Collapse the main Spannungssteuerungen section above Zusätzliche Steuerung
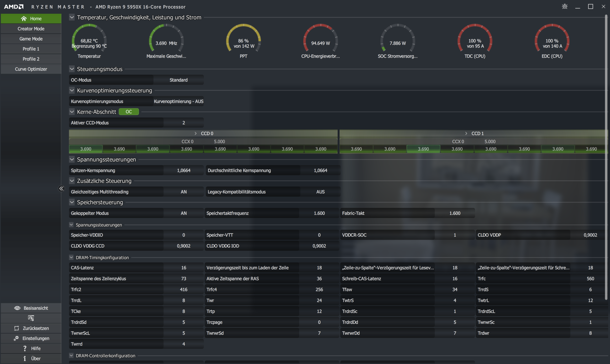 click(72, 159)
